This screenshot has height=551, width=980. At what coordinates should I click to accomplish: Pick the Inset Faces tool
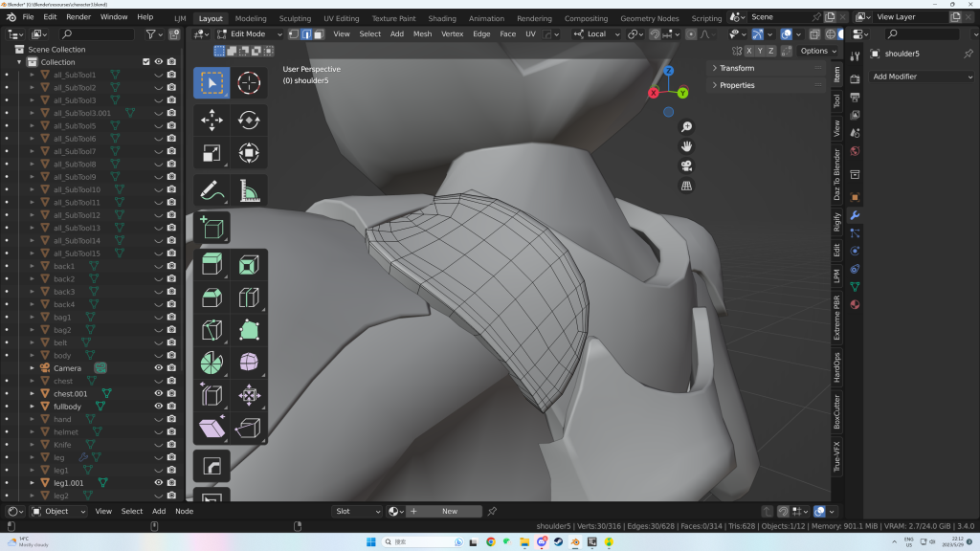(249, 265)
